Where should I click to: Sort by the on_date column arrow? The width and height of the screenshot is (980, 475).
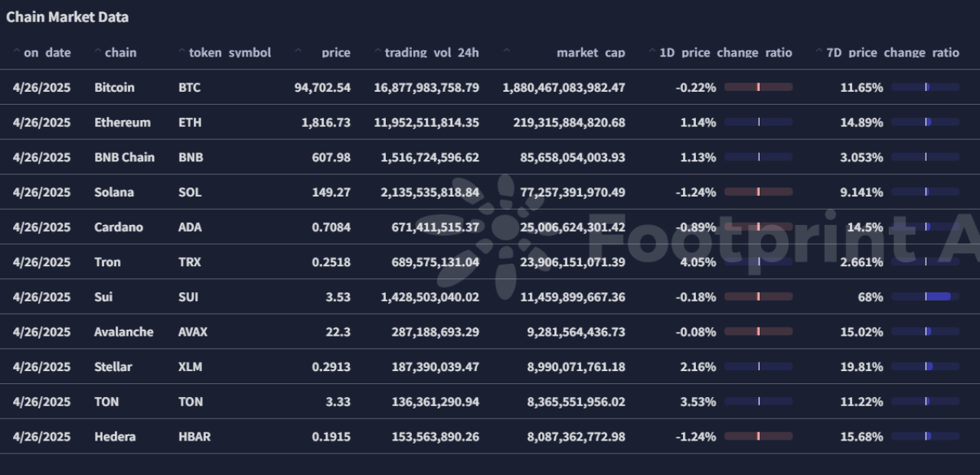[x=17, y=52]
